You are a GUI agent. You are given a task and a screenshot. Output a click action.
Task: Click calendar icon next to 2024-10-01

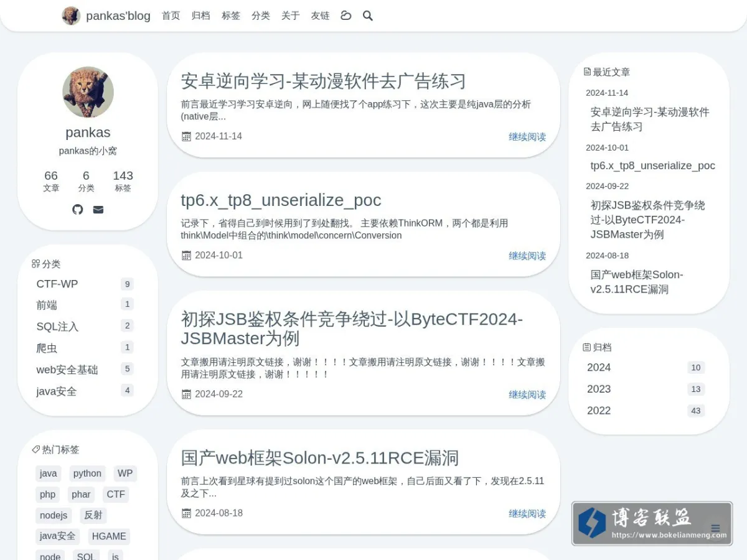(x=186, y=255)
